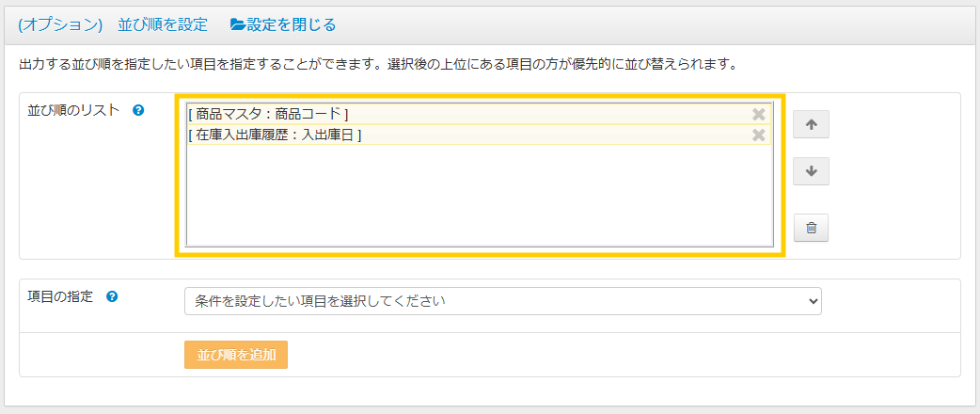980x414 pixels.
Task: Click the empty area of the sort order list
Action: [480, 196]
